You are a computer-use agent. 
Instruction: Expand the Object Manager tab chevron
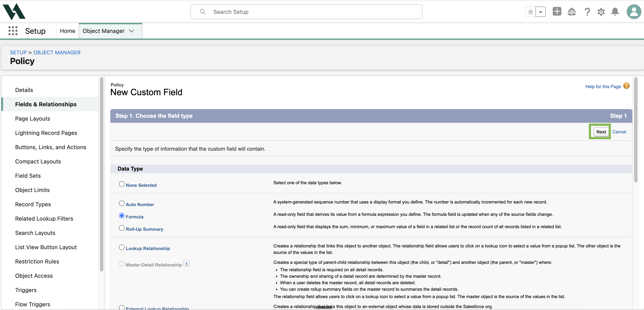(131, 31)
